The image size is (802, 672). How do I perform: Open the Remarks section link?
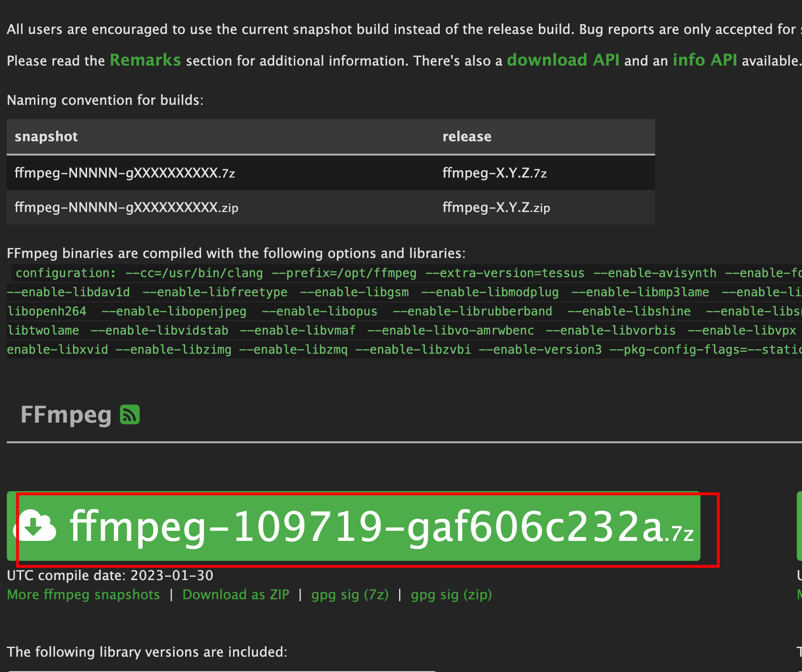(x=145, y=60)
